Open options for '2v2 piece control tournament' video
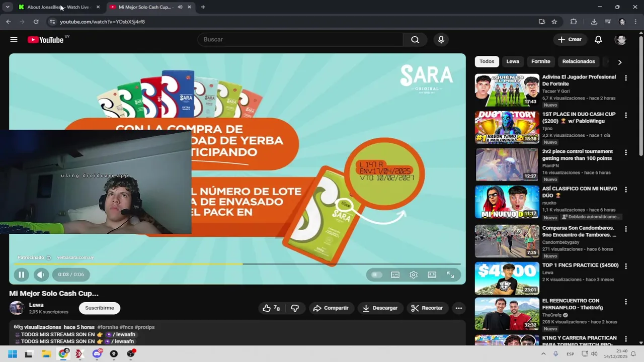Image resolution: width=644 pixels, height=362 pixels. pos(626,152)
